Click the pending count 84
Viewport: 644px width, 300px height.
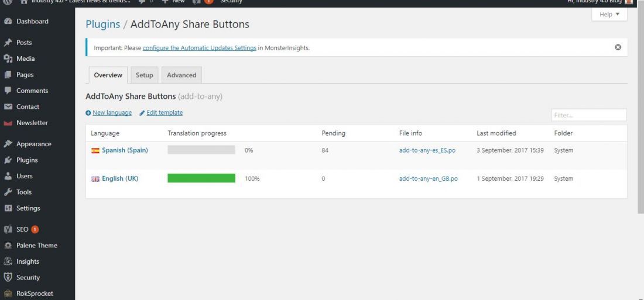pyautogui.click(x=325, y=150)
